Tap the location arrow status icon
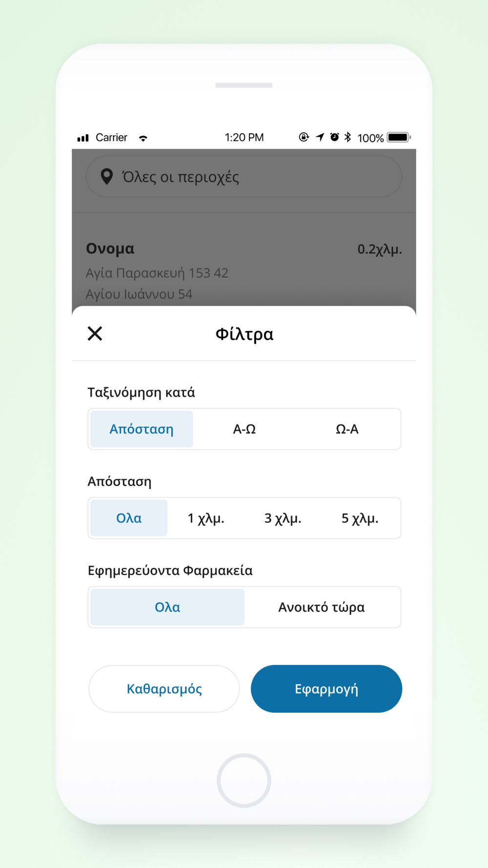Screen dimensions: 488x868 click(x=320, y=137)
